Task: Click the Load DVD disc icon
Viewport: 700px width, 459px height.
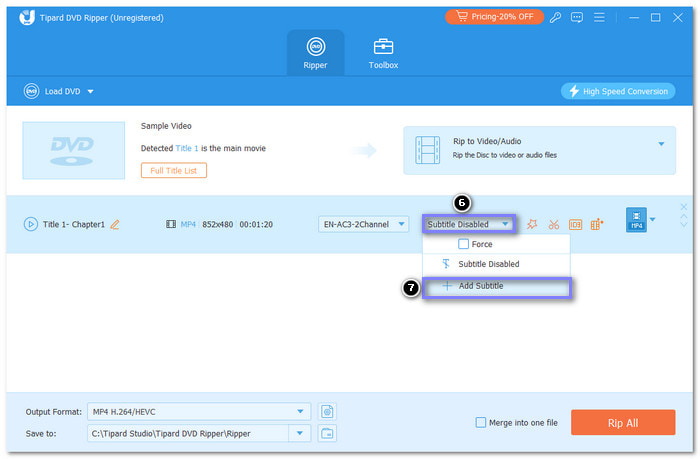Action: pyautogui.click(x=31, y=91)
